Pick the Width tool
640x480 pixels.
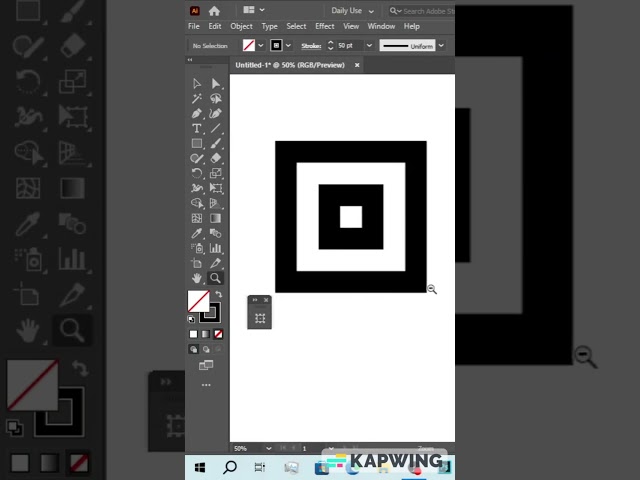pyautogui.click(x=197, y=188)
